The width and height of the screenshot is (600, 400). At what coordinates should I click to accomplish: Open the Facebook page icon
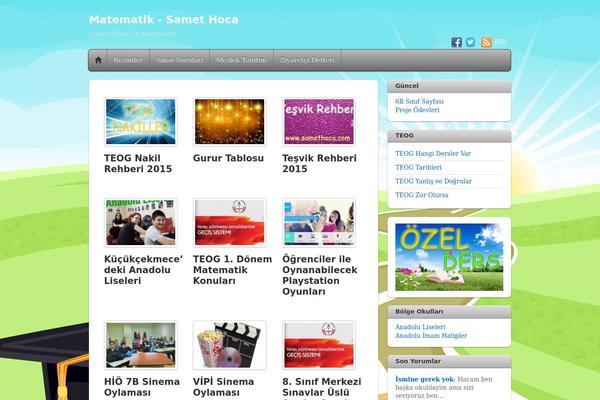[x=456, y=42]
